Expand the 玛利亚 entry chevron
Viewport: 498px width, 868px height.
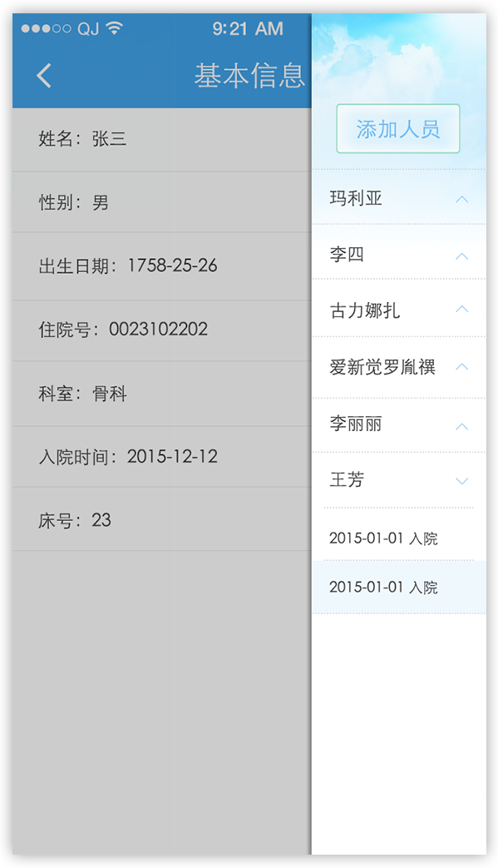[x=462, y=199]
